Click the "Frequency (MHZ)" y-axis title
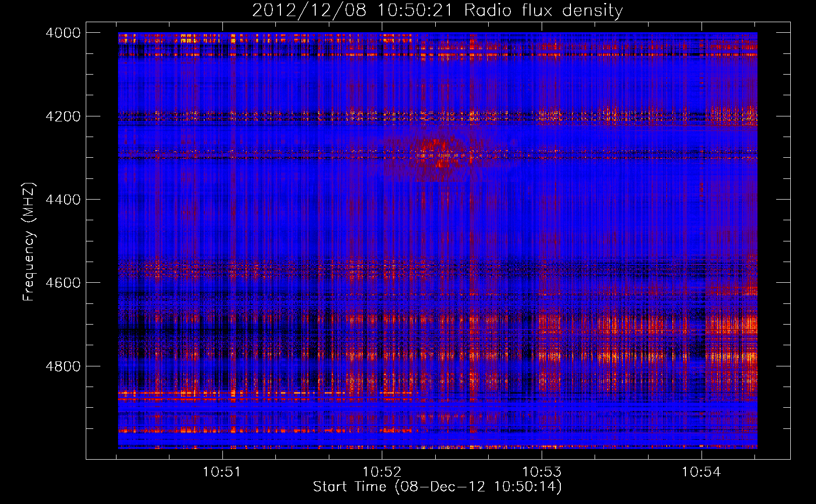This screenshot has width=816, height=504. tap(29, 241)
